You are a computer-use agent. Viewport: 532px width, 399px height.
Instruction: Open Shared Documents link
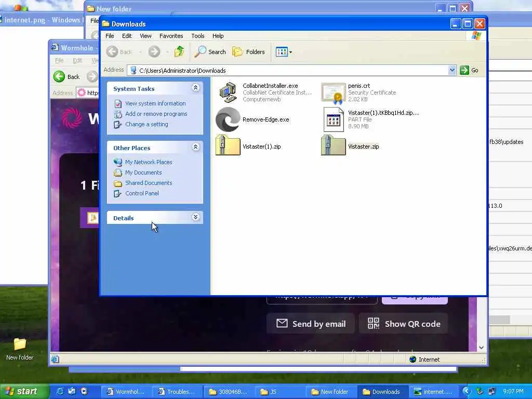point(149,183)
